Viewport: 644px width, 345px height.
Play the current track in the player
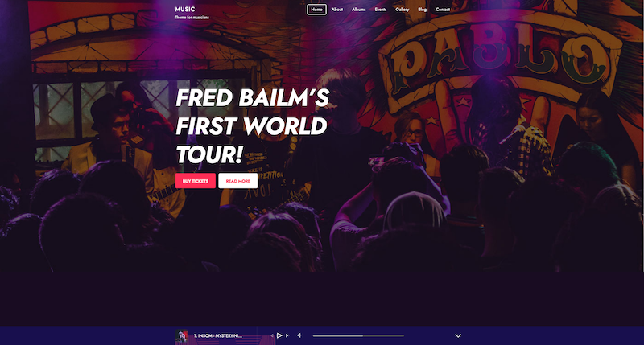[279, 335]
